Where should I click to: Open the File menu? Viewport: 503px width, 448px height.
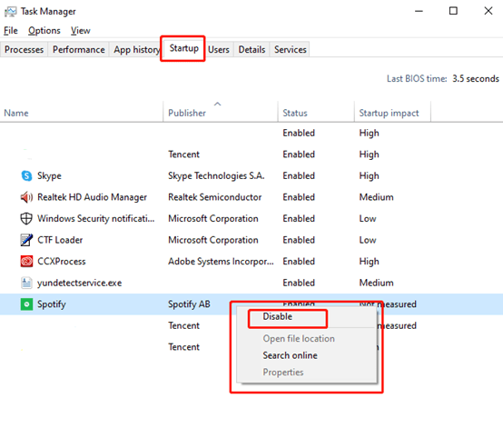(x=11, y=31)
